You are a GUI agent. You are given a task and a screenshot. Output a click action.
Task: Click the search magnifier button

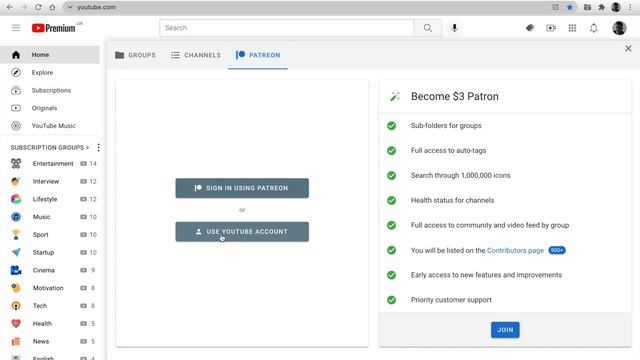[427, 28]
